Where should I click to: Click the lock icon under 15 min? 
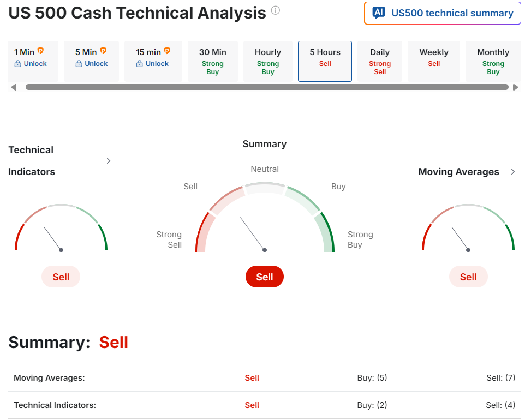140,64
